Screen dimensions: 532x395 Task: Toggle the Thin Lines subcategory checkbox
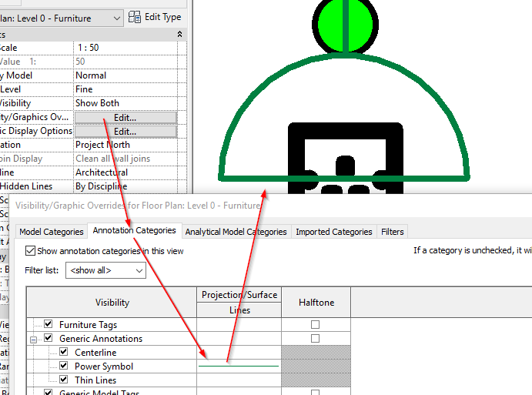click(x=63, y=380)
